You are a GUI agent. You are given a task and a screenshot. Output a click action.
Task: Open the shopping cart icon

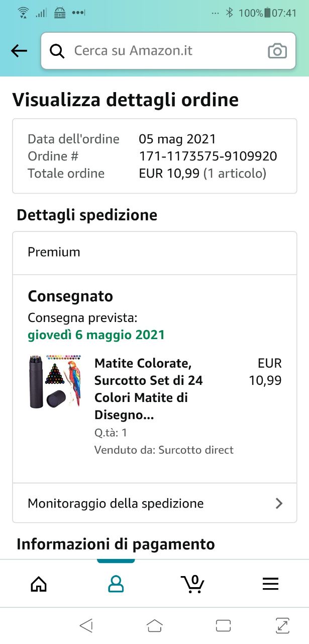point(192,584)
